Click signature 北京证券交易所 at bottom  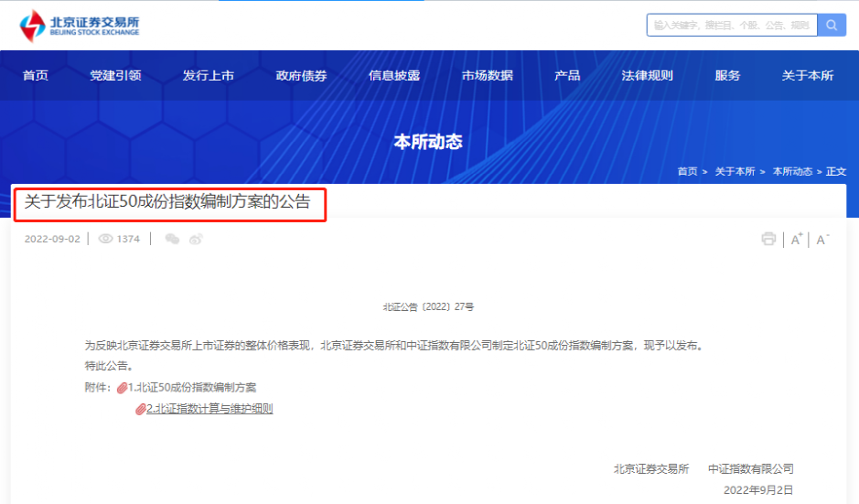point(651,469)
